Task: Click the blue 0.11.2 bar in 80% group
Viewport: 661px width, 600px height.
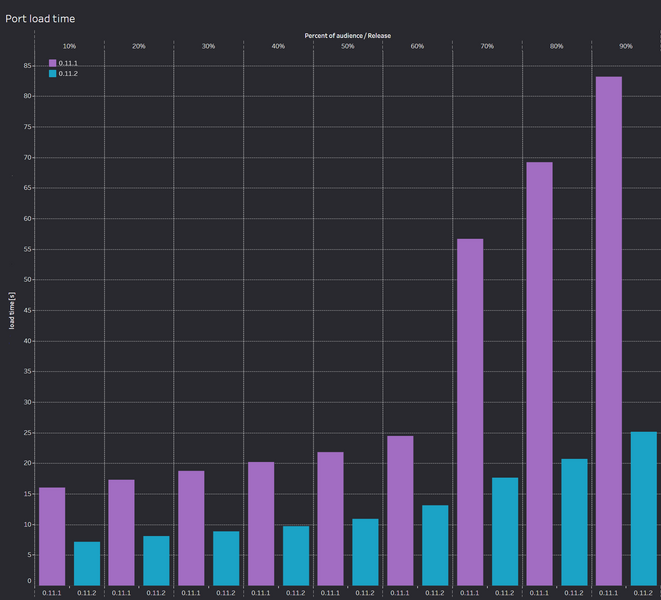Action: [x=574, y=522]
